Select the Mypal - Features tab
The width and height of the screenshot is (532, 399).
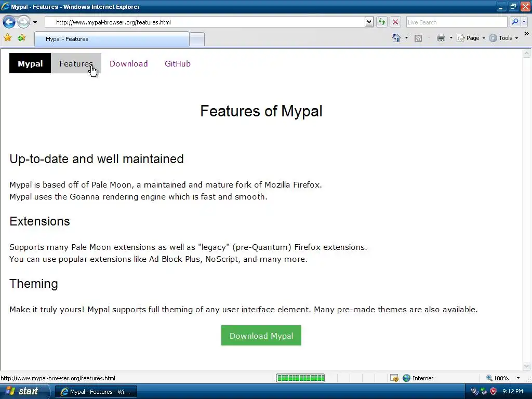click(x=112, y=39)
